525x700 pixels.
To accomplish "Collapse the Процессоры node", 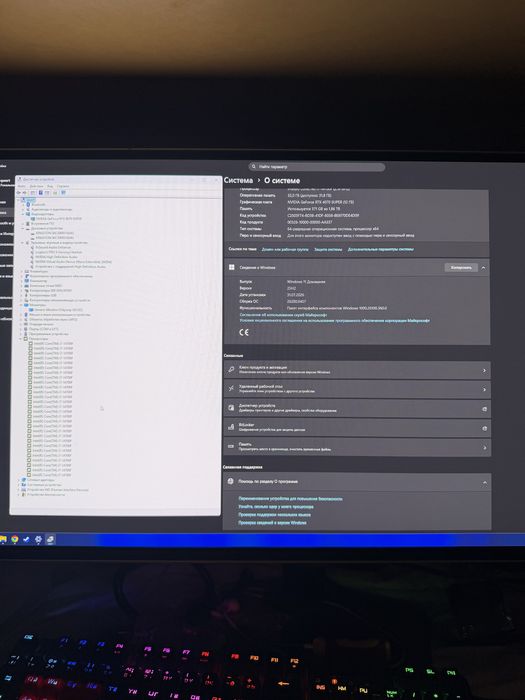I will 20,339.
